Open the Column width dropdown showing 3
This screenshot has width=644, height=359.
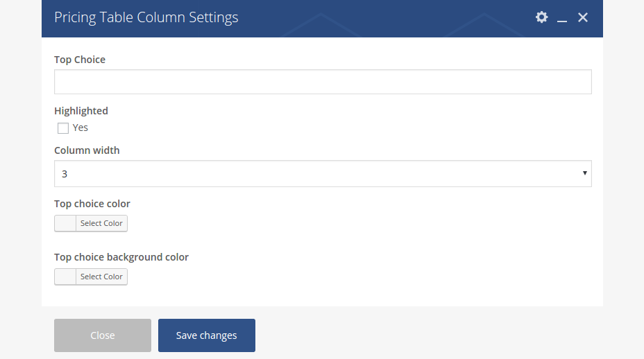(323, 174)
